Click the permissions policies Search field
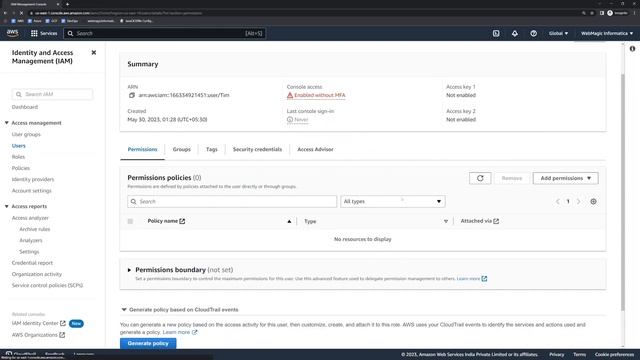 pyautogui.click(x=232, y=201)
